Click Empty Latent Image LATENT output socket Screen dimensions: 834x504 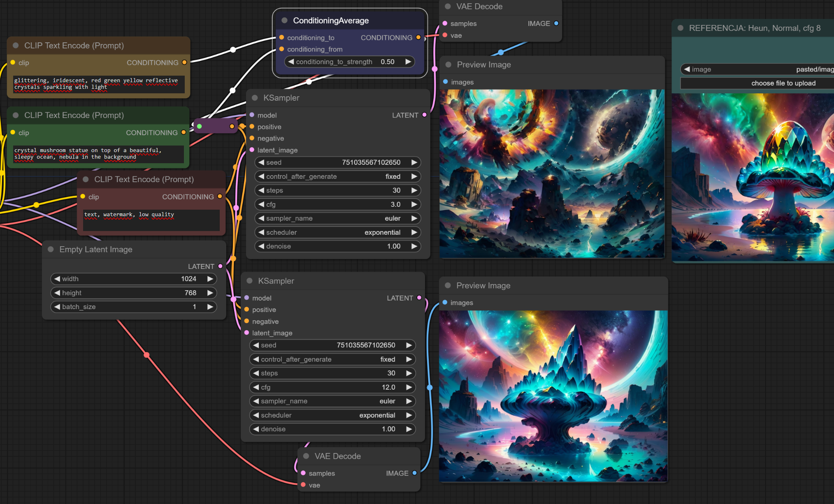point(221,266)
